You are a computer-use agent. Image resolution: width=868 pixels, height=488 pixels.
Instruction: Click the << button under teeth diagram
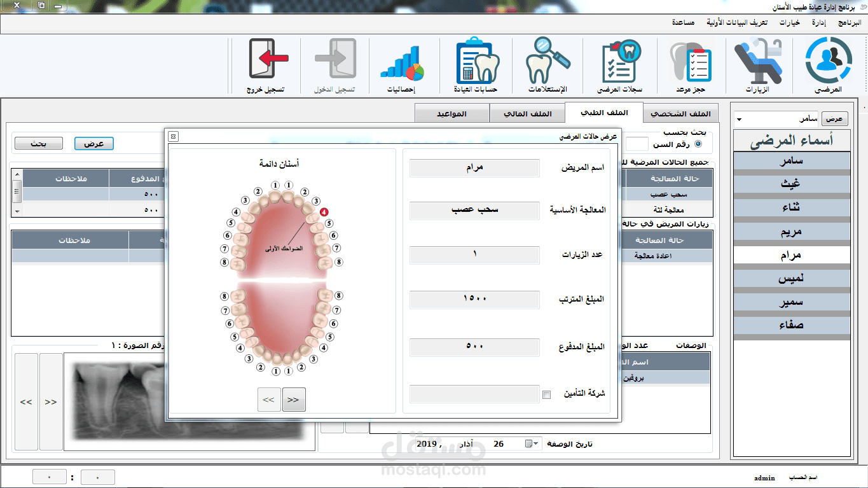coord(269,400)
